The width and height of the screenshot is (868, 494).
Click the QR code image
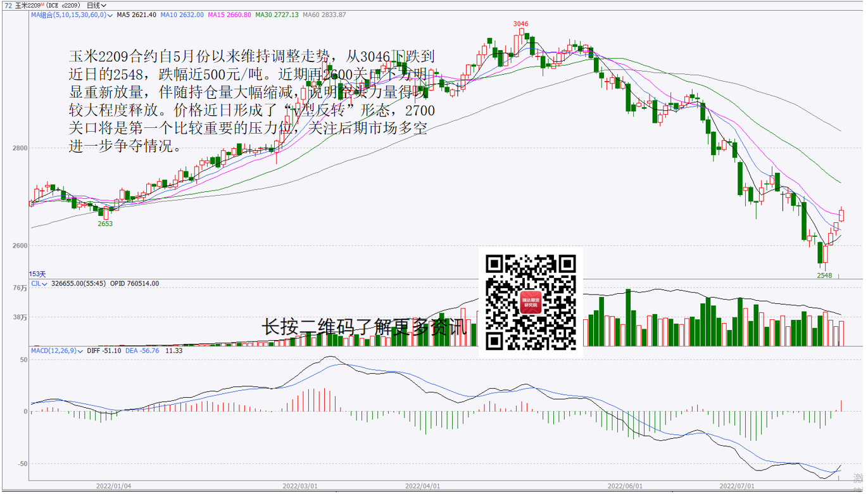pos(530,302)
